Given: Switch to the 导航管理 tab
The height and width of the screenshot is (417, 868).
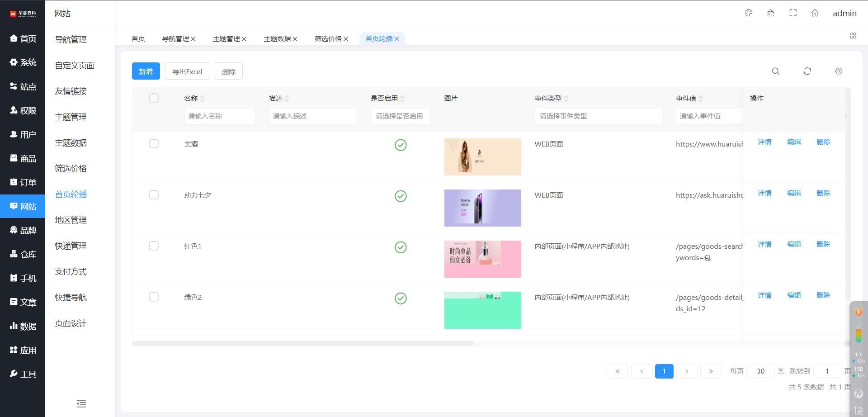Looking at the screenshot, I should click(x=175, y=39).
